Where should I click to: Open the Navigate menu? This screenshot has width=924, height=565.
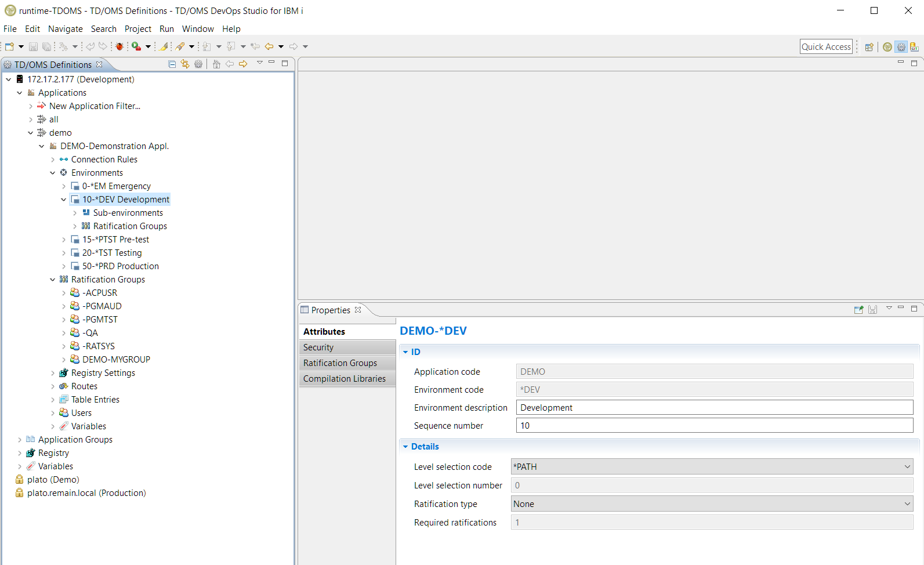point(65,29)
